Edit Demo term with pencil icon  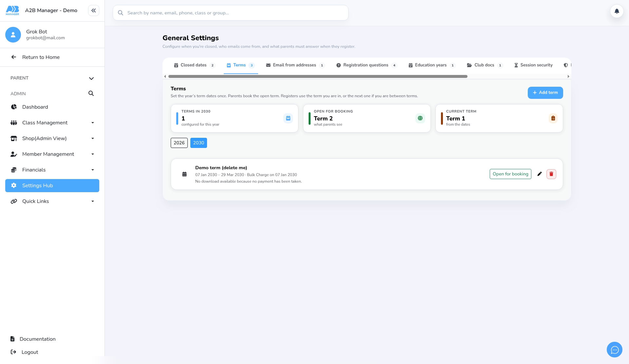click(539, 174)
